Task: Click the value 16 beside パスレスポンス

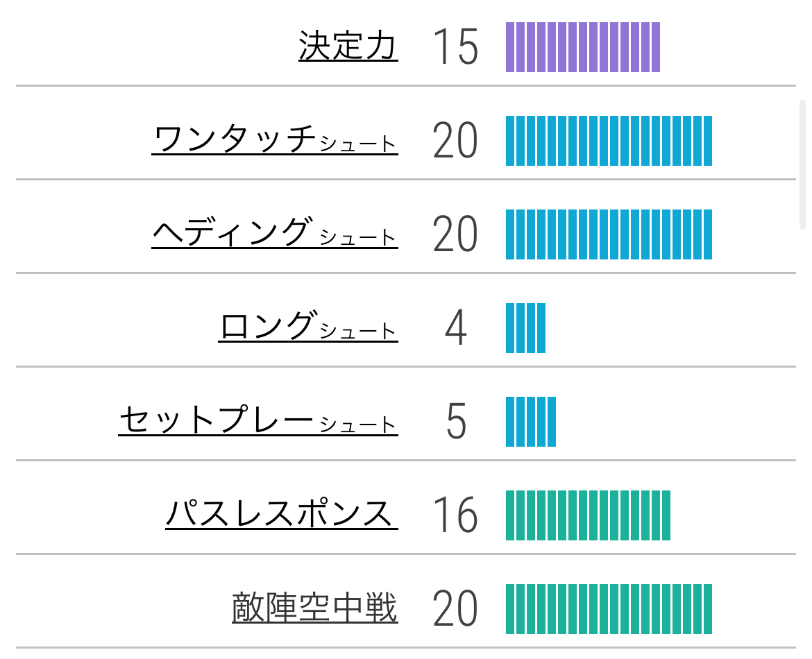Action: coord(455,515)
